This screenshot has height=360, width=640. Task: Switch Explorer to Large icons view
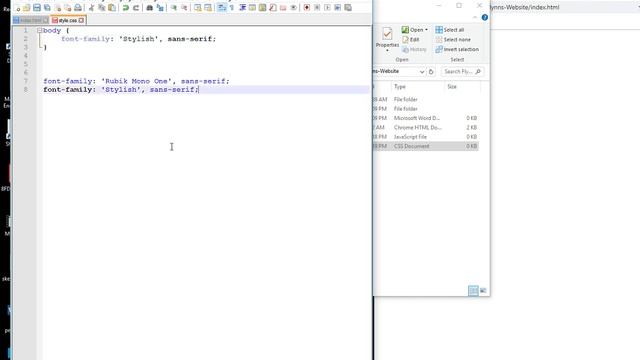(483, 291)
